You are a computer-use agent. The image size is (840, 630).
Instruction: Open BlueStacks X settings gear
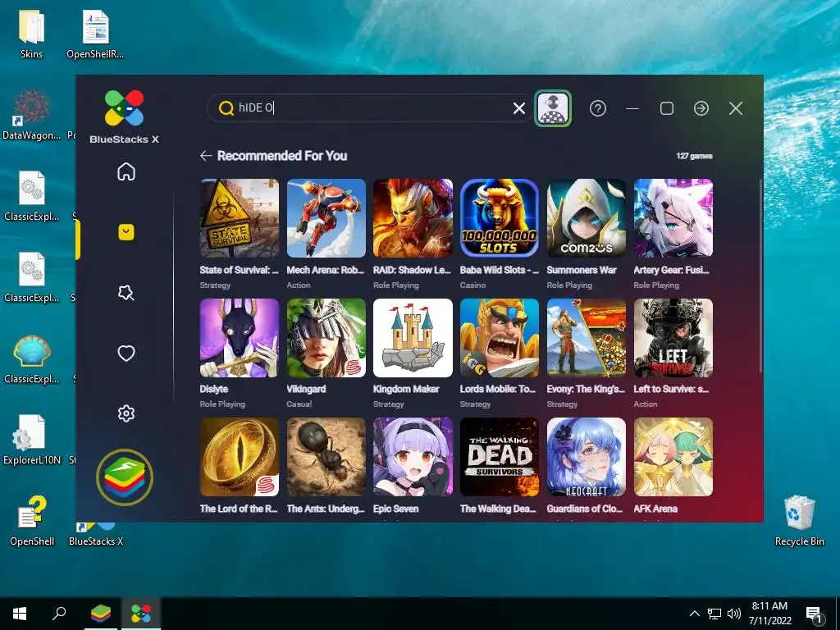pos(126,413)
